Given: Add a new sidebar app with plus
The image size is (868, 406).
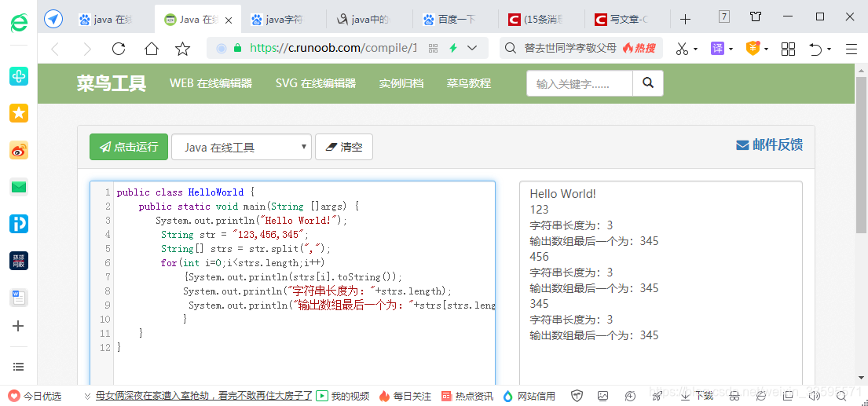Looking at the screenshot, I should coord(18,327).
